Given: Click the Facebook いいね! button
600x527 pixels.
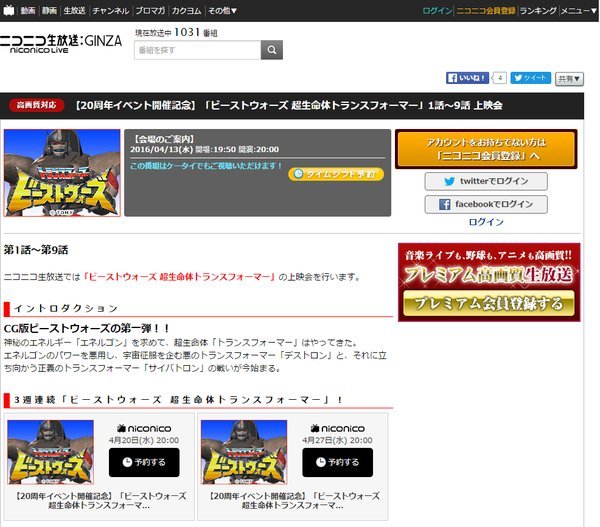Looking at the screenshot, I should [467, 77].
